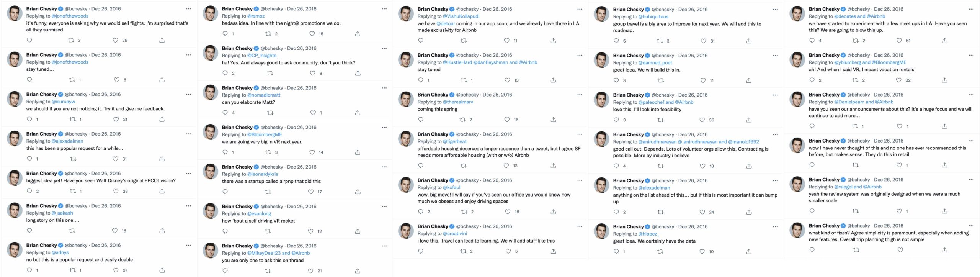Like the self driving VR rocket tweet

point(311,231)
